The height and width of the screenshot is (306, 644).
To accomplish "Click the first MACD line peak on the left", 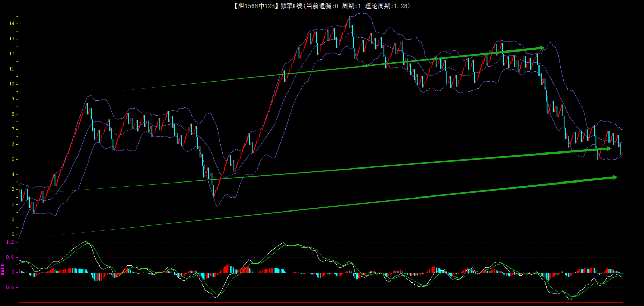I will point(86,242).
